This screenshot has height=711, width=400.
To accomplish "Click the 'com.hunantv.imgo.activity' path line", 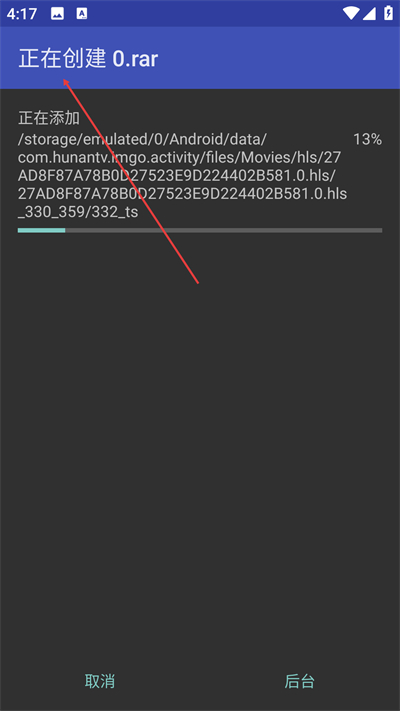I will point(179,157).
